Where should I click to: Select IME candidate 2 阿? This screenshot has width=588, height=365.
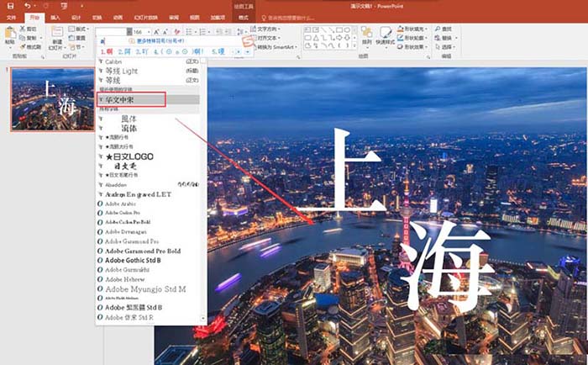124,52
